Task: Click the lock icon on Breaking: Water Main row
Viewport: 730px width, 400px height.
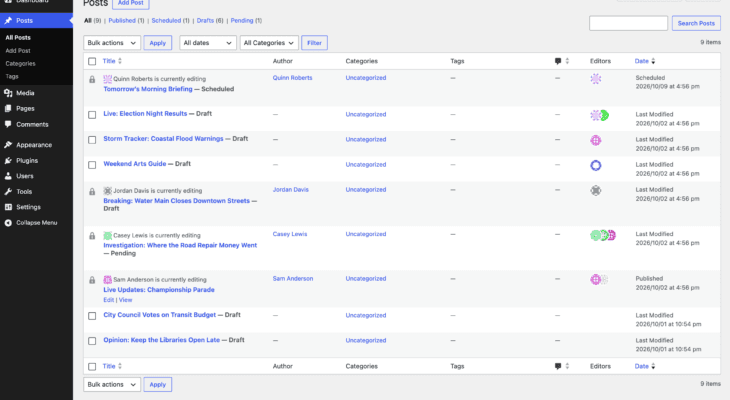Action: [92, 191]
